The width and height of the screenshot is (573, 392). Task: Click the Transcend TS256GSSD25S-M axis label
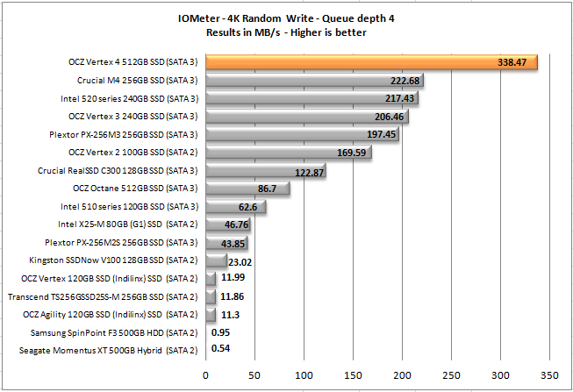point(103,296)
